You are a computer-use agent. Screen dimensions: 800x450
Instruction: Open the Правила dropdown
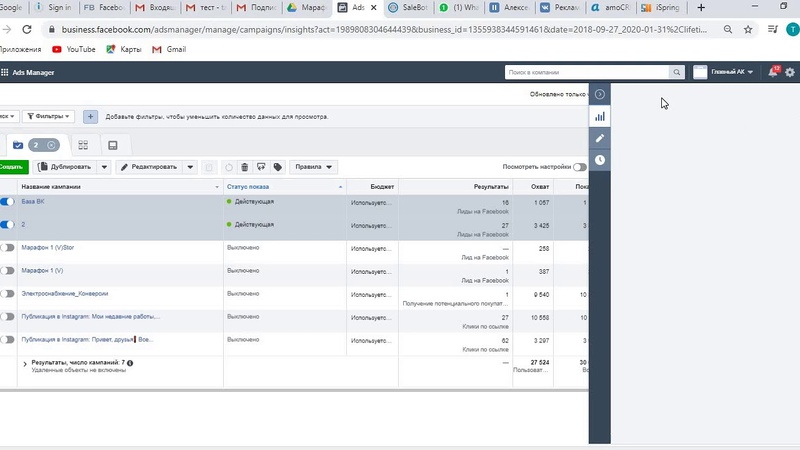coord(313,167)
